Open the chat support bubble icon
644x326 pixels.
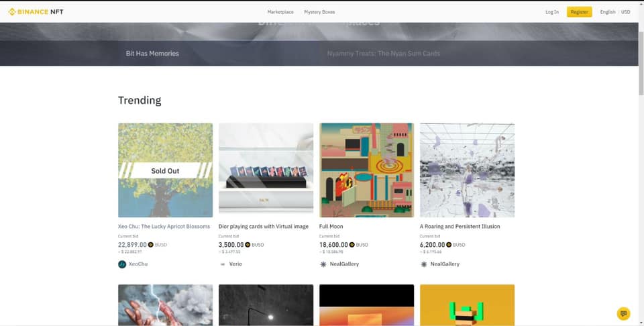(623, 313)
